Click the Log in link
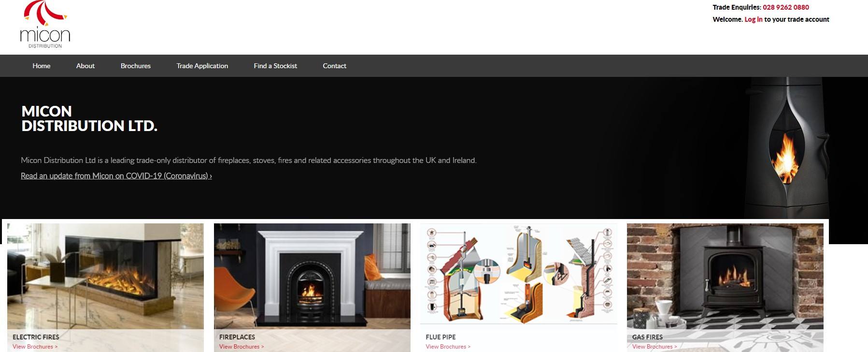868x352 pixels. point(754,19)
